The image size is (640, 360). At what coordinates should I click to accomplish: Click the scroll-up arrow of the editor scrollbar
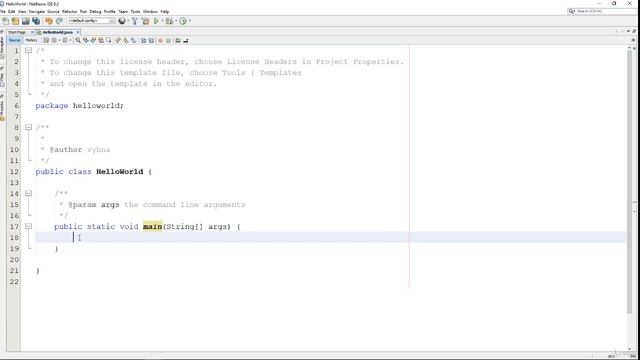pyautogui.click(x=630, y=48)
